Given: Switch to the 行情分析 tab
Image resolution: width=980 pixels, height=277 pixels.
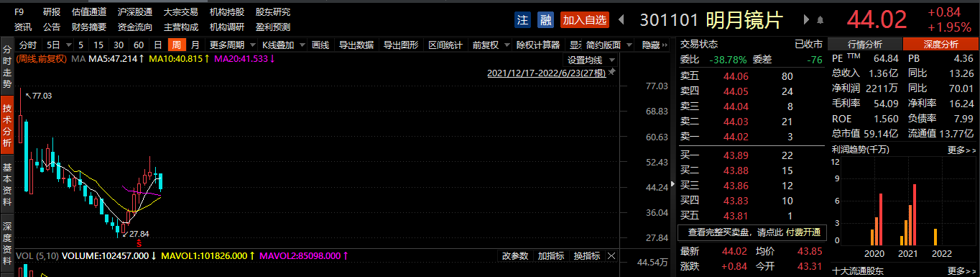Looking at the screenshot, I should 865,44.
